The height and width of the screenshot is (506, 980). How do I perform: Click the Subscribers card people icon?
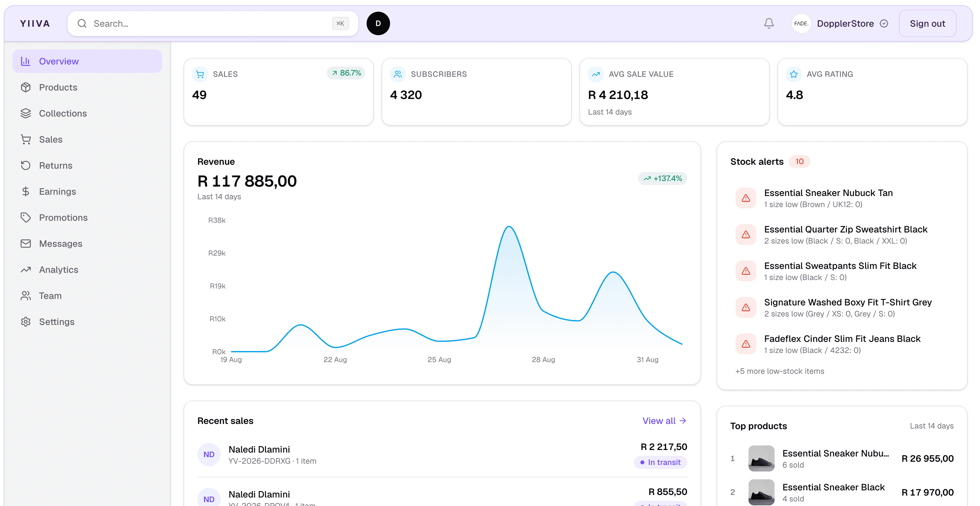398,74
